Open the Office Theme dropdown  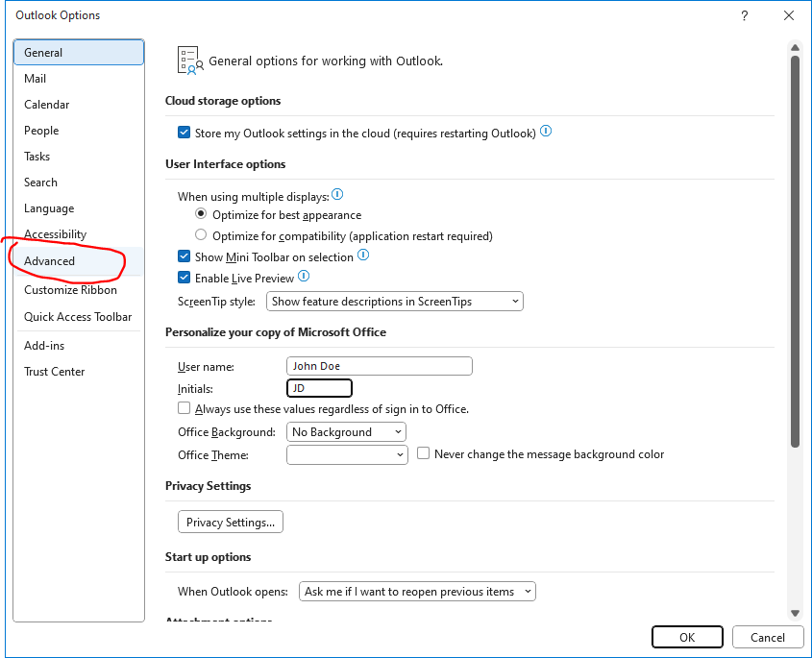347,455
